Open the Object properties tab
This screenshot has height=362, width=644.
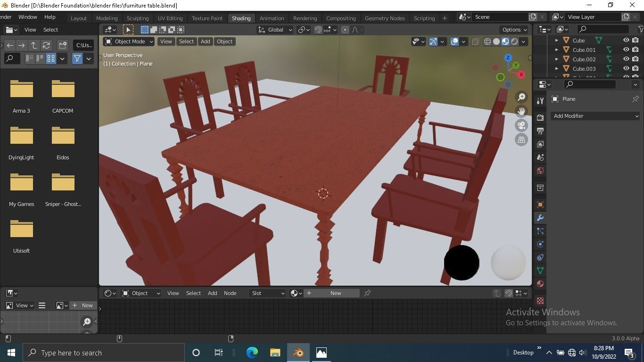click(540, 205)
